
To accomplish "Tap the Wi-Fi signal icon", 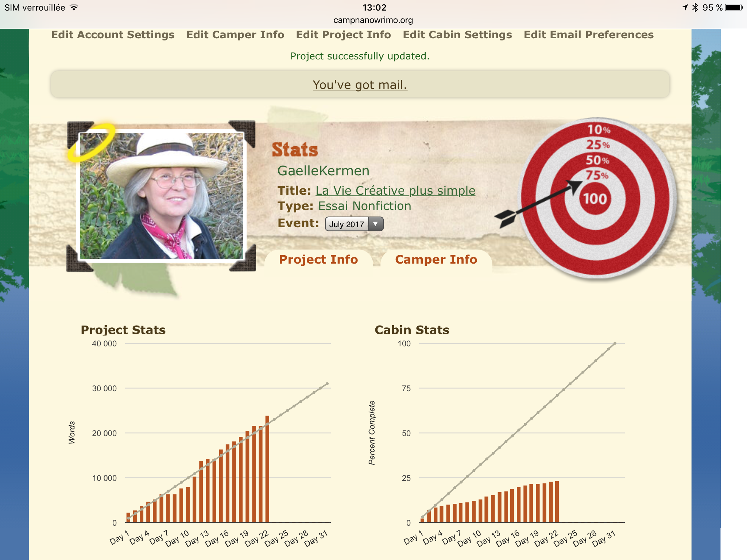I will point(74,8).
